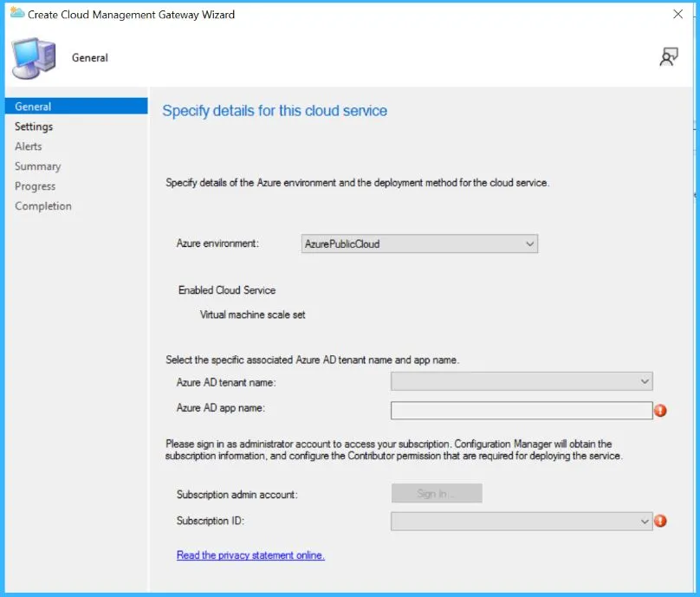Click error icon next to Subscription ID
Image resolution: width=700 pixels, height=597 pixels.
(x=660, y=521)
